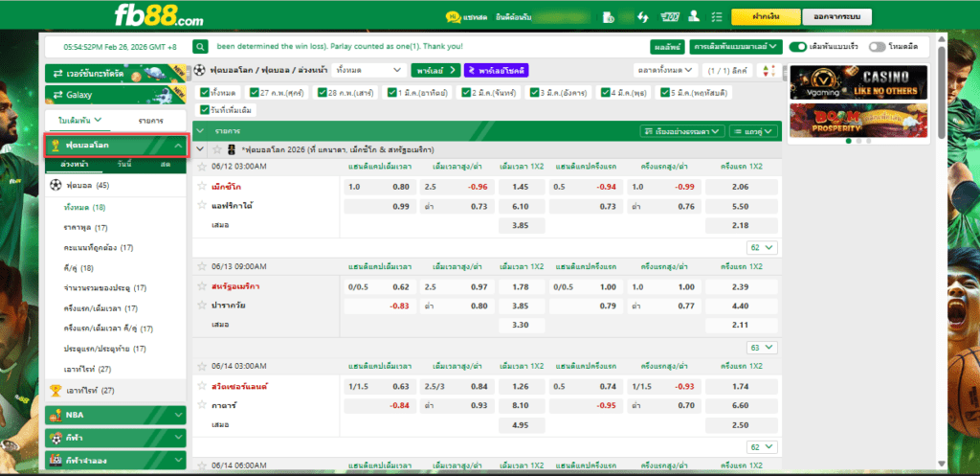
Task: Collapse the World Cup 2026 league group chevron
Action: click(200, 149)
